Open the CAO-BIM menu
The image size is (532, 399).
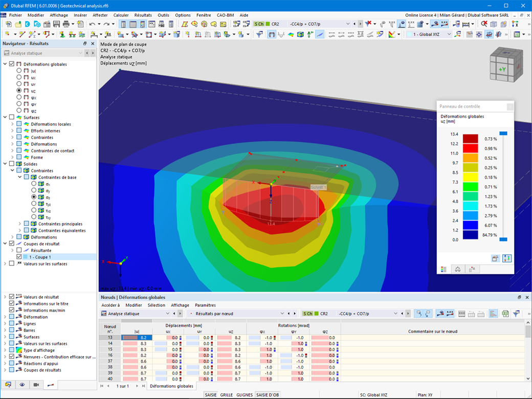(225, 15)
